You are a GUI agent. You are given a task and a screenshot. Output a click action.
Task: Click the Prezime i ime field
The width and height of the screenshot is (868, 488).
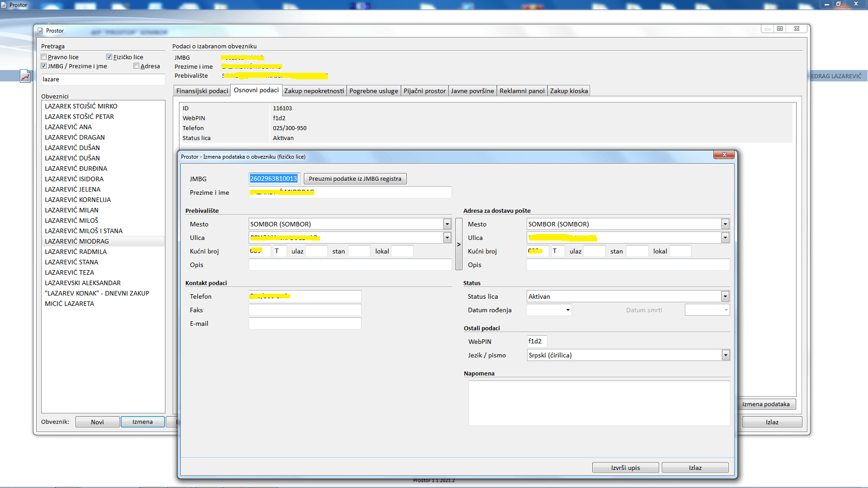point(350,192)
